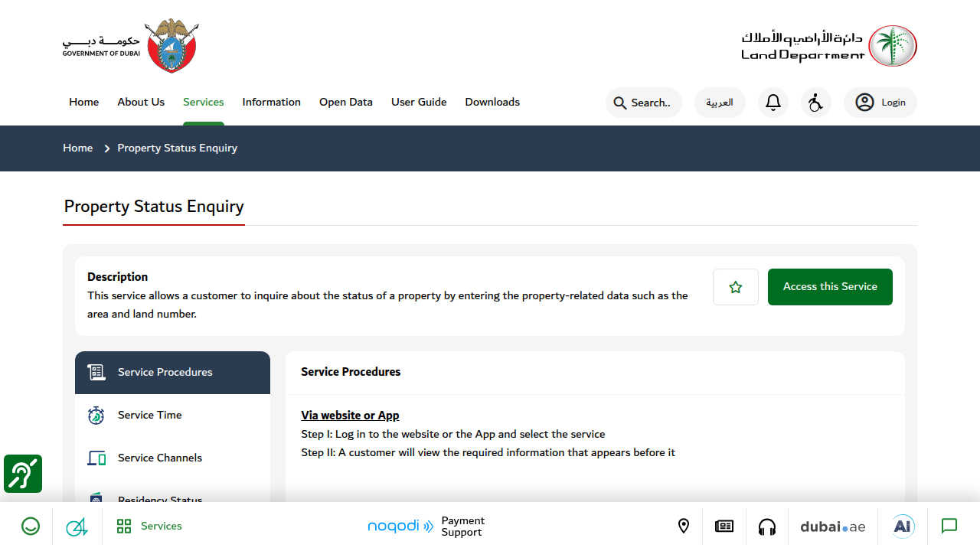Click the Service Procedures list icon

[96, 373]
